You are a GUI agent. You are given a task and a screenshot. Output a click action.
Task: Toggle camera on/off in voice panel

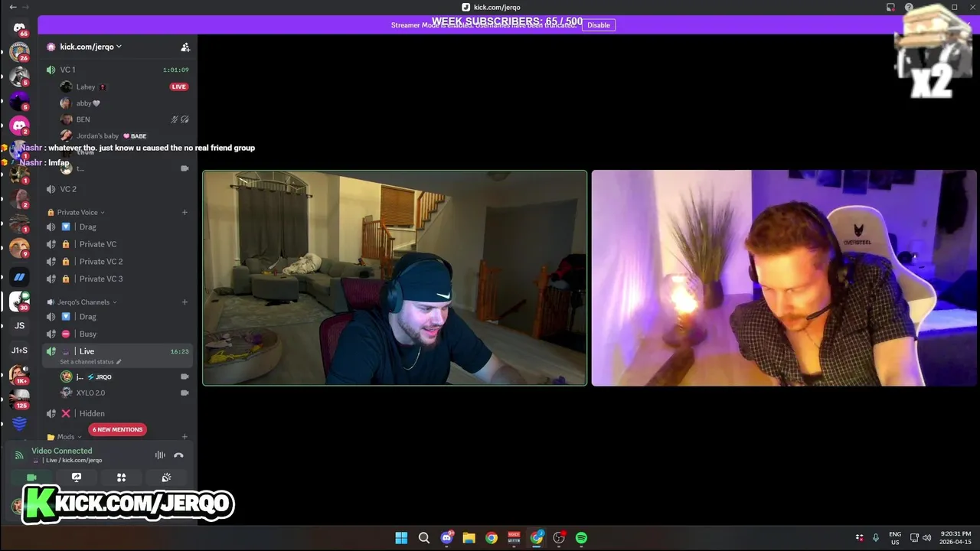(31, 477)
